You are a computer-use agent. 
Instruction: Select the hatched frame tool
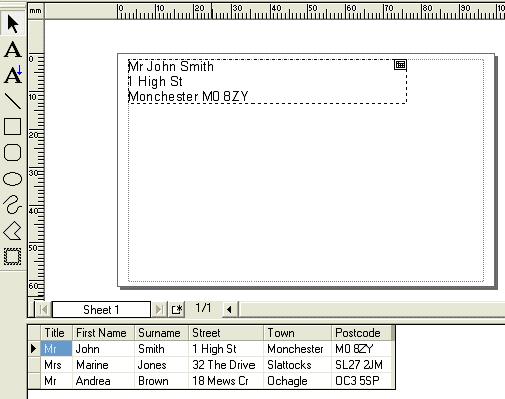(13, 257)
